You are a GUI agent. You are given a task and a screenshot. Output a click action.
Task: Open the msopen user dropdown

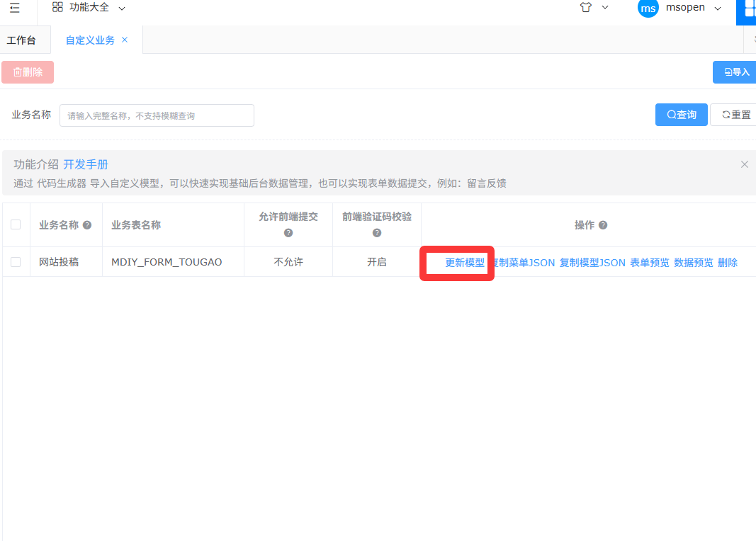pyautogui.click(x=717, y=8)
